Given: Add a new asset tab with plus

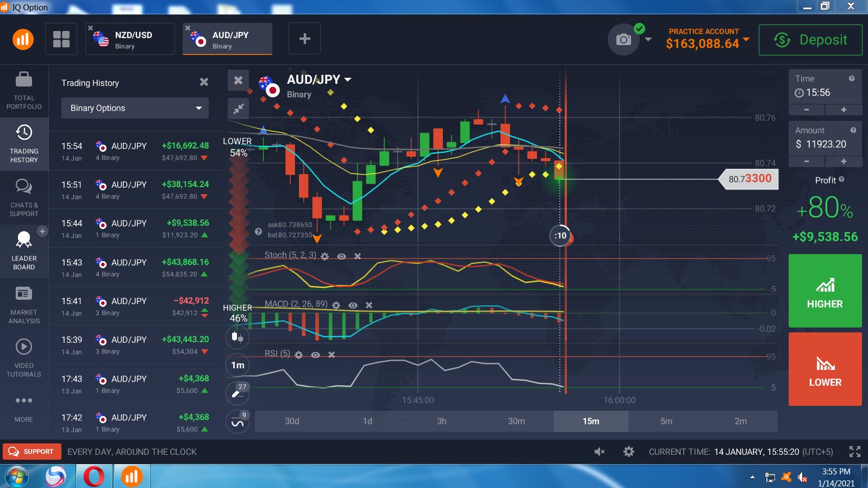Looking at the screenshot, I should point(305,39).
